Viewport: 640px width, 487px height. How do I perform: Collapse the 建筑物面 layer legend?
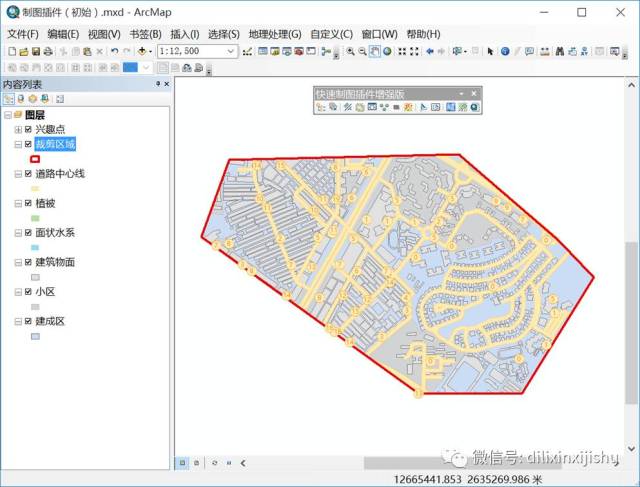[18, 262]
